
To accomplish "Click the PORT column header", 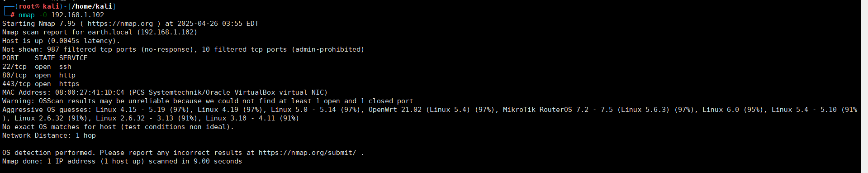I will click(10, 58).
